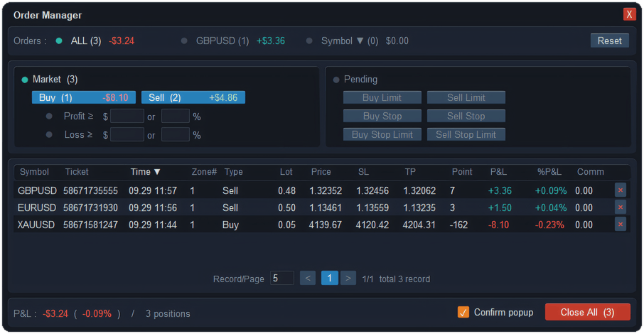Select the EURUSD symbol cell
Screen dimensions: 644x334
36,208
